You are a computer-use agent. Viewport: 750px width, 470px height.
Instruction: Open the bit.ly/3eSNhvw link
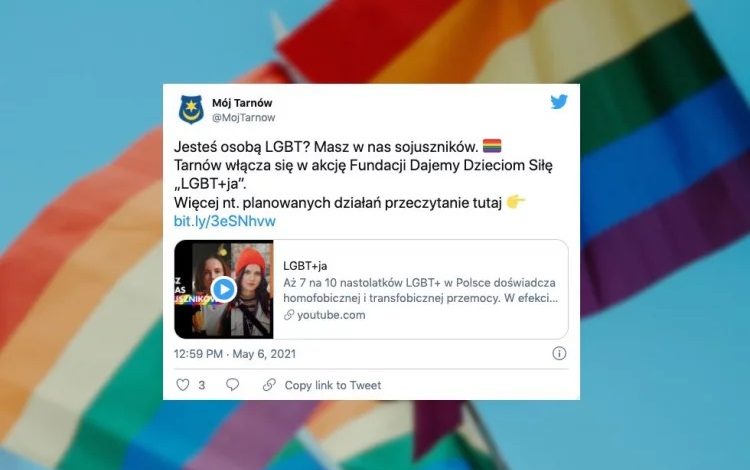click(x=225, y=221)
